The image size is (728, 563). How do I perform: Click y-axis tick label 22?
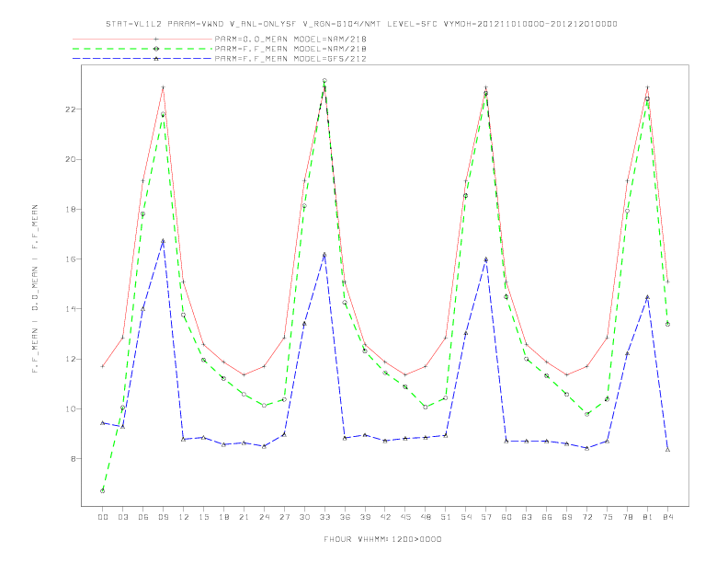(x=71, y=109)
